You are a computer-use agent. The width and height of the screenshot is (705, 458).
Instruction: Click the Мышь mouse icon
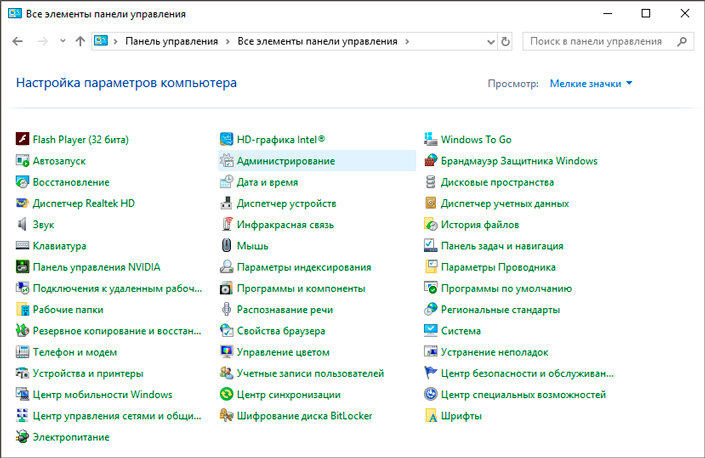(x=226, y=245)
